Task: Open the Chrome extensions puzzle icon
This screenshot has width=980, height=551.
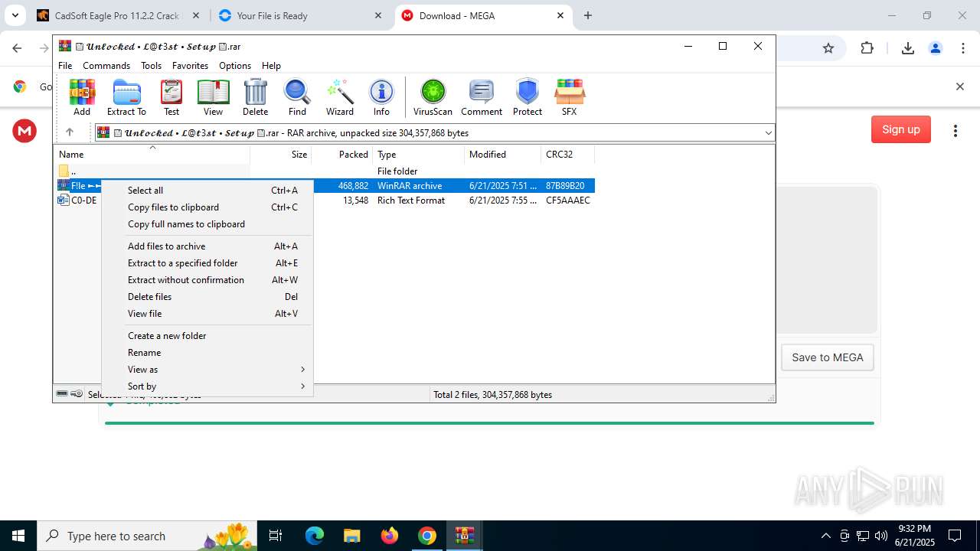Action: (x=867, y=48)
